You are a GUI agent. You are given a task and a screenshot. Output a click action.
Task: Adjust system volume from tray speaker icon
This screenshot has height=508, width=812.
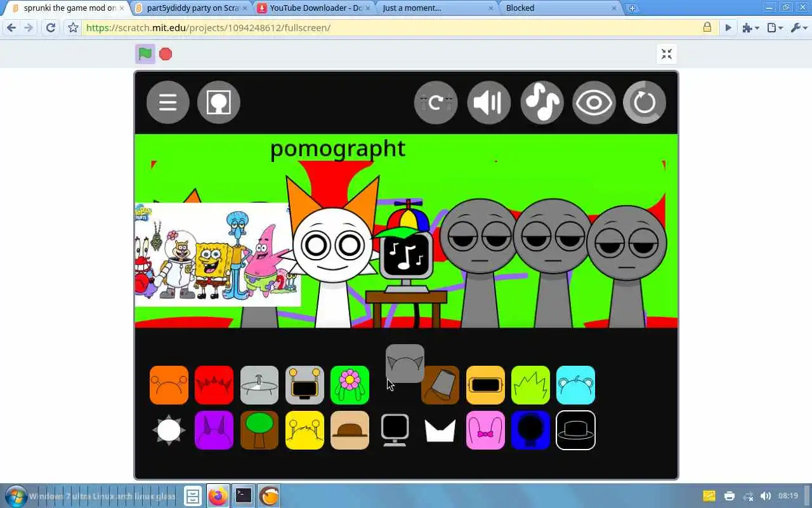766,496
